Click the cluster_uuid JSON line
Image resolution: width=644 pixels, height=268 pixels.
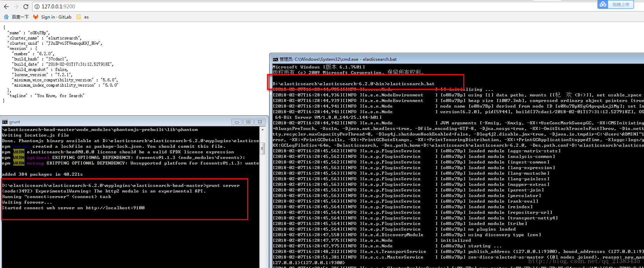coord(55,43)
